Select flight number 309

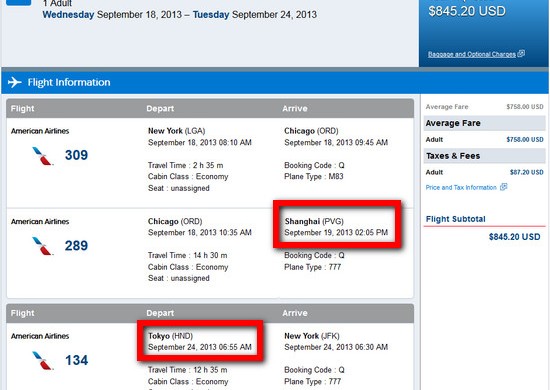[76, 155]
